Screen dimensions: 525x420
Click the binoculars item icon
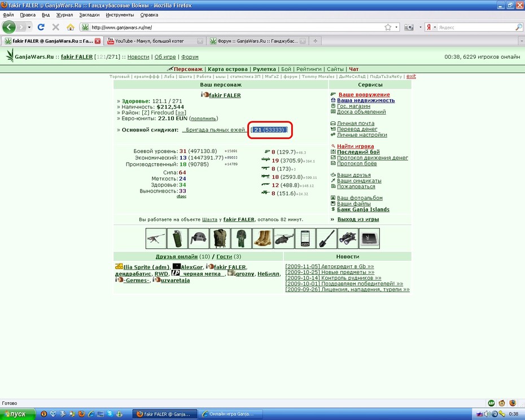348,238
